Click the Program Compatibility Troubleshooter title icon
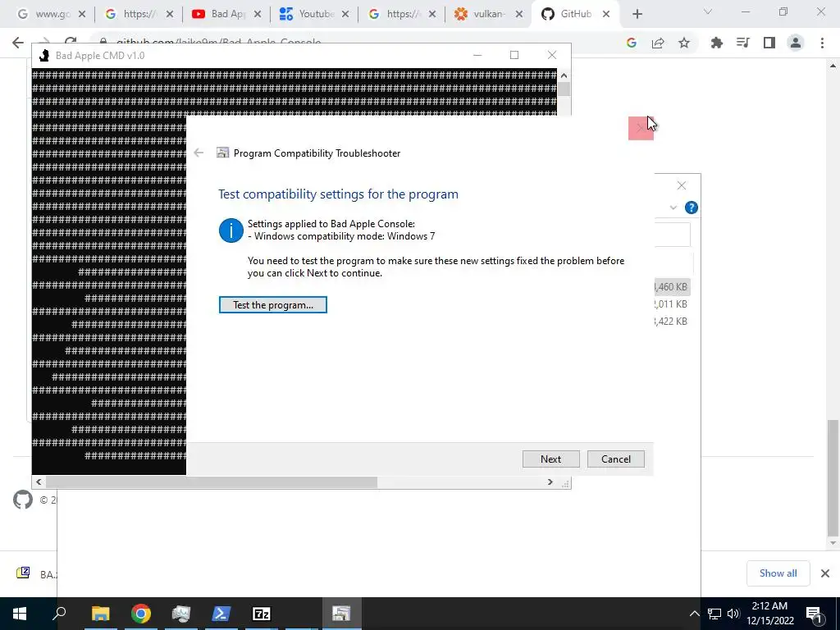Viewport: 840px width, 630px height. [x=222, y=153]
